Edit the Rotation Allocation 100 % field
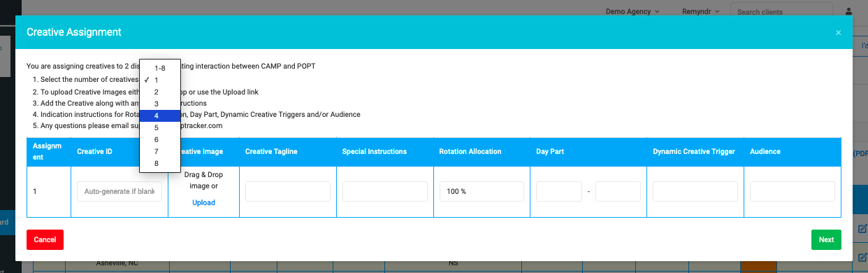868x273 pixels. (482, 191)
